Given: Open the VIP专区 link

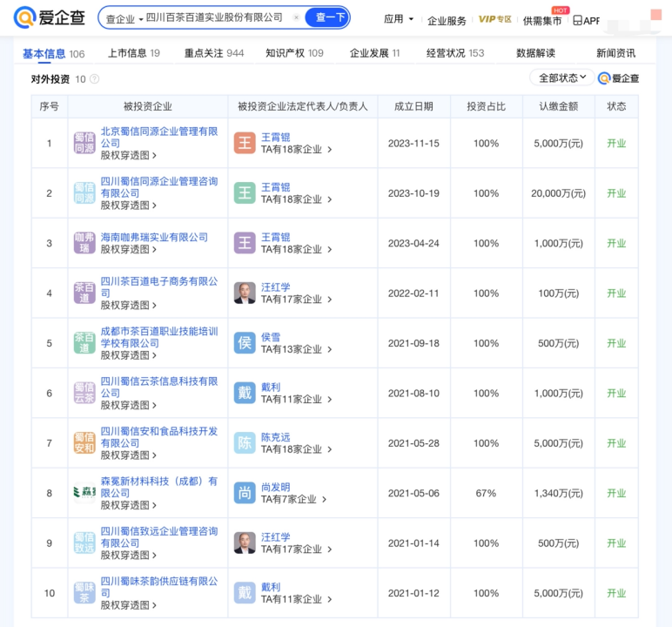Looking at the screenshot, I should pyautogui.click(x=495, y=19).
